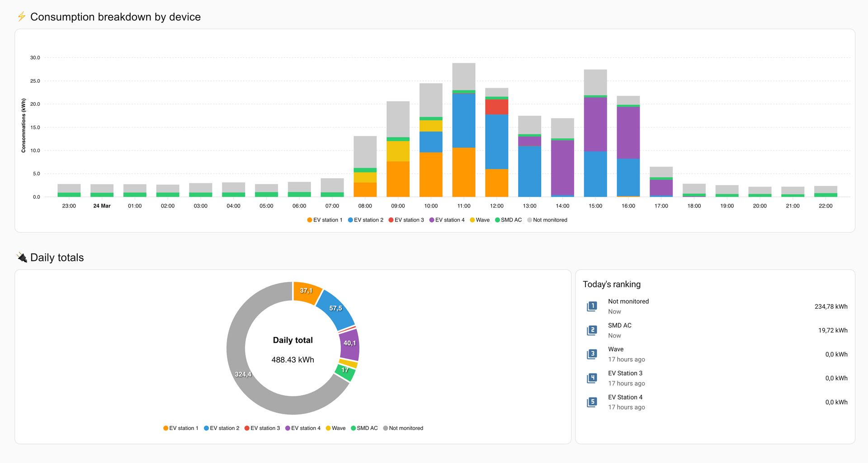Toggle Wave in the donut chart legend
The width and height of the screenshot is (868, 463).
point(335,428)
